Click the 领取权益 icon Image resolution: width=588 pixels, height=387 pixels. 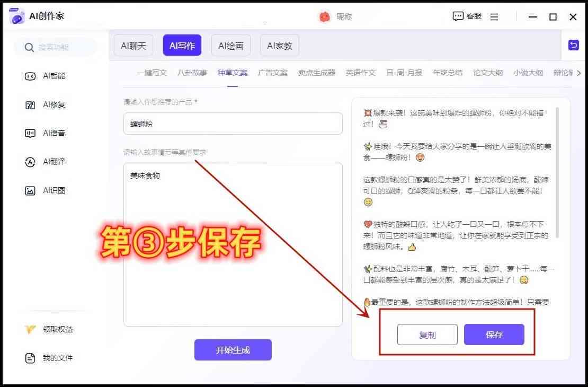pos(30,329)
